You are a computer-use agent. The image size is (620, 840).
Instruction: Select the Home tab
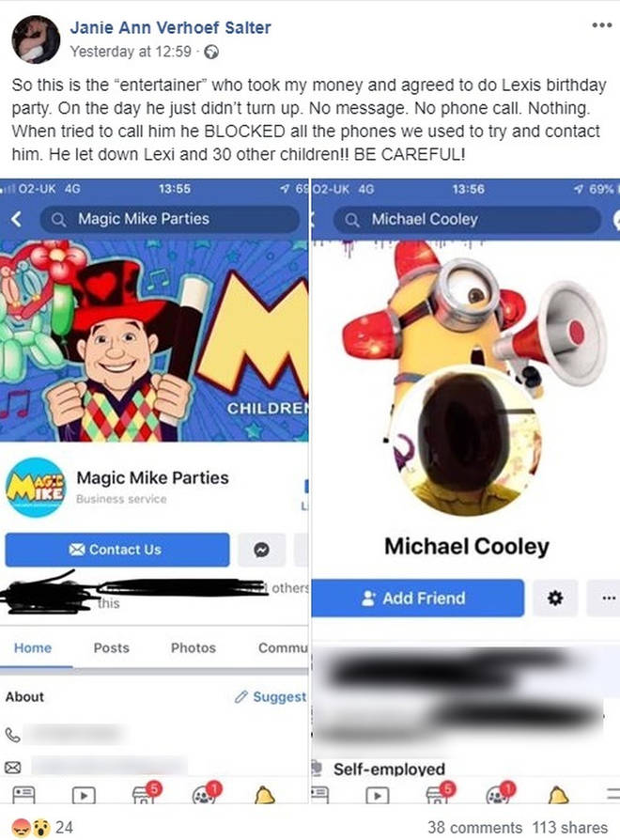(33, 647)
